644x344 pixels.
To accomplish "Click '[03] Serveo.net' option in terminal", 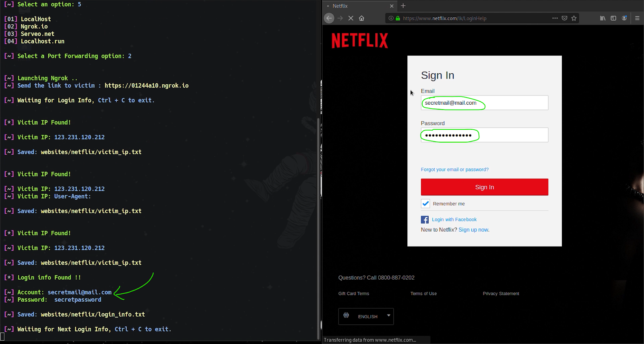I will [29, 34].
